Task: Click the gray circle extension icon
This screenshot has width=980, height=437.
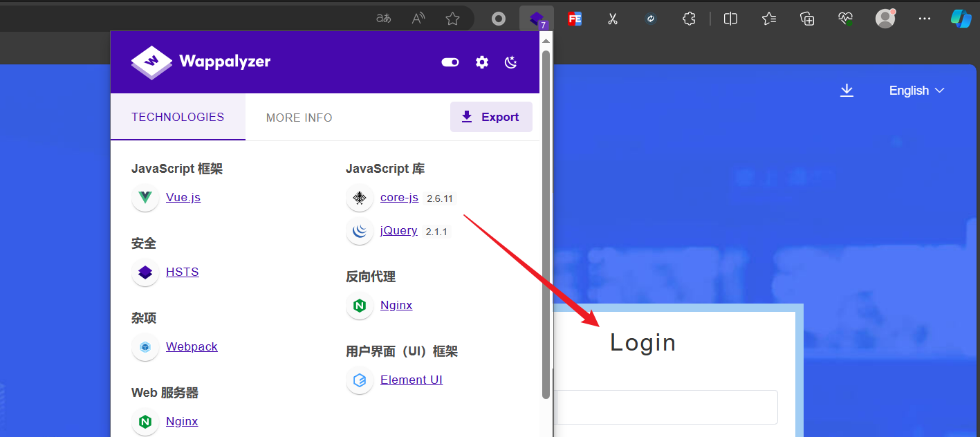Action: tap(499, 19)
